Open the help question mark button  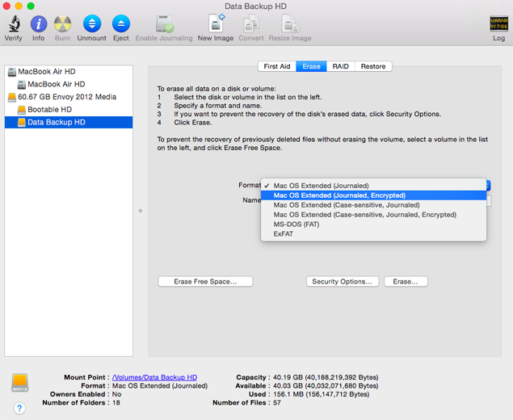[19, 408]
